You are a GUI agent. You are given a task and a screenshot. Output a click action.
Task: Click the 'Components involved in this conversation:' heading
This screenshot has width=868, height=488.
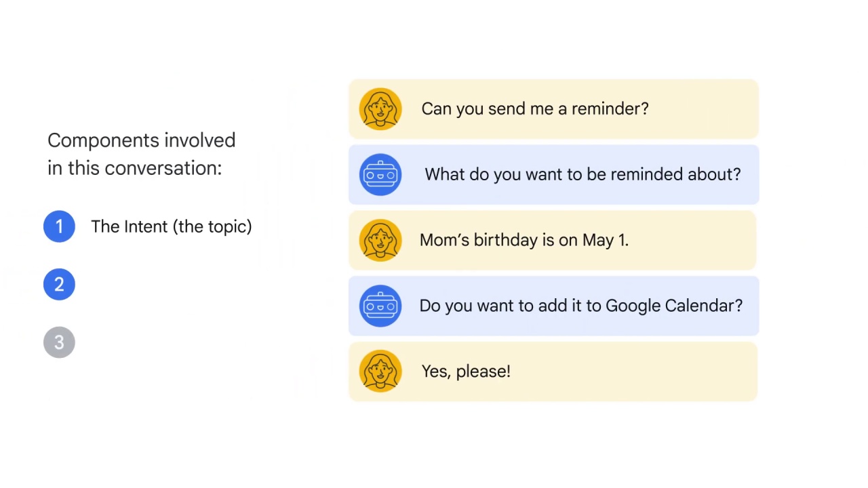coord(142,155)
